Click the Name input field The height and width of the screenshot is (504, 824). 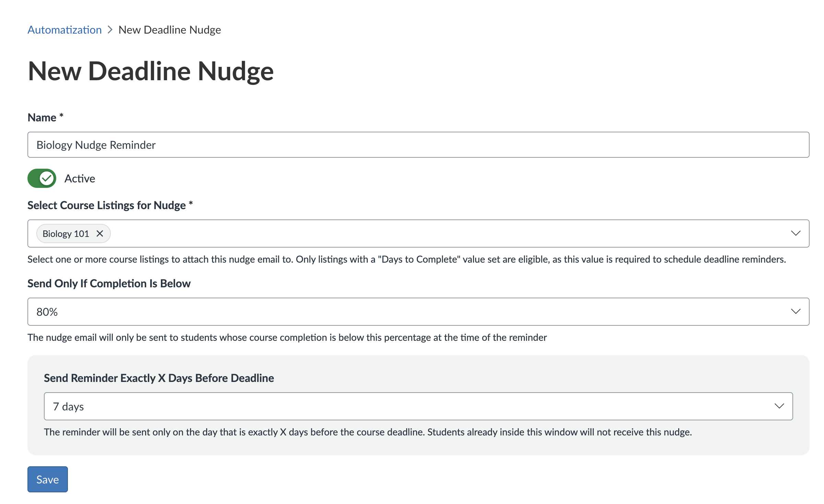point(418,145)
